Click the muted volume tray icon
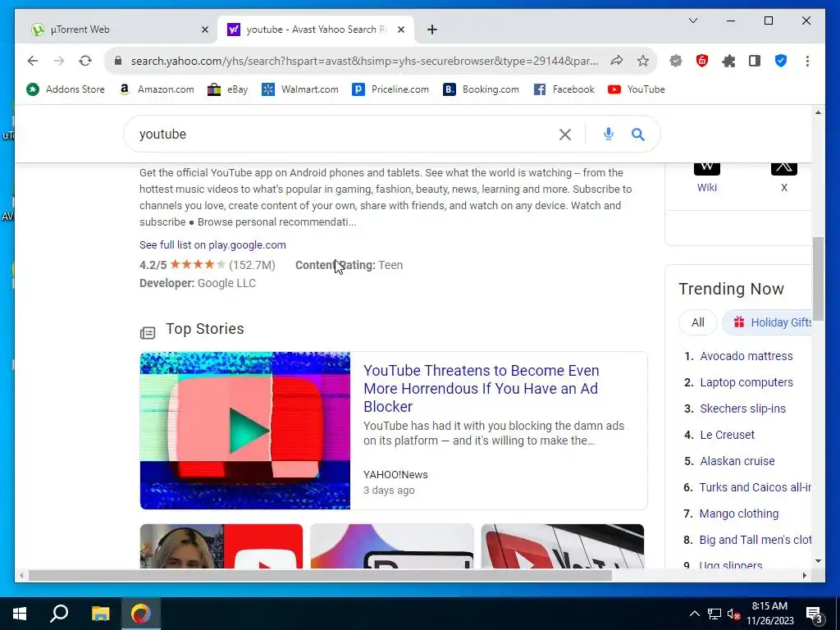This screenshot has width=840, height=630. coord(733,614)
